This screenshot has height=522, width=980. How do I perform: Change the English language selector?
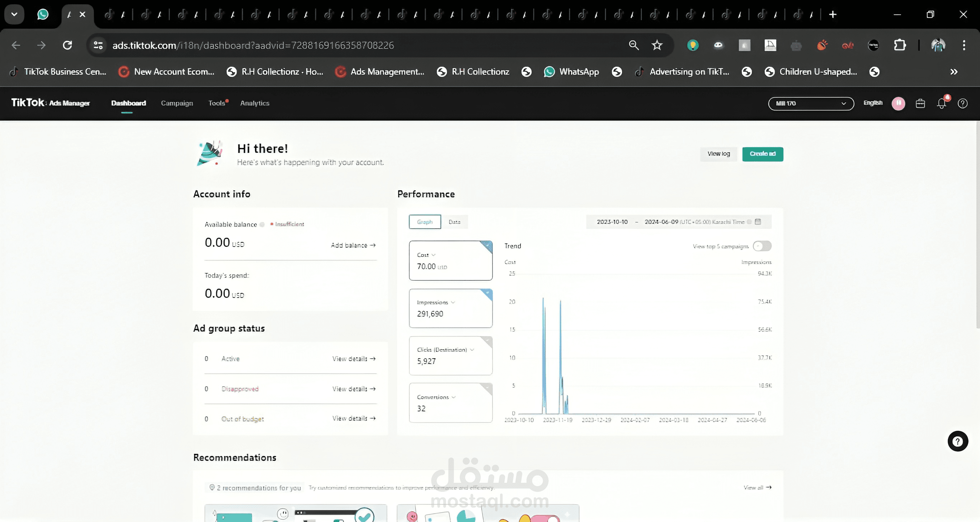[x=873, y=103]
